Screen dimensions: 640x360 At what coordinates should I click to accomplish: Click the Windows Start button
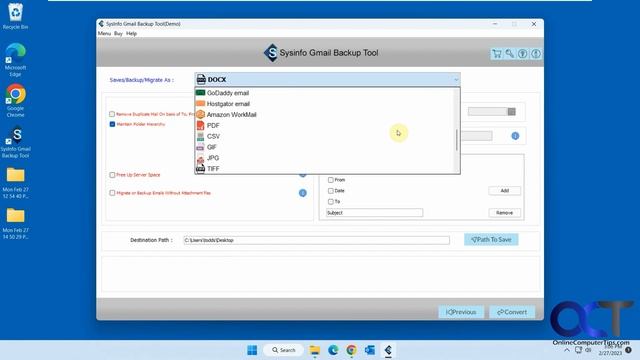coord(252,350)
